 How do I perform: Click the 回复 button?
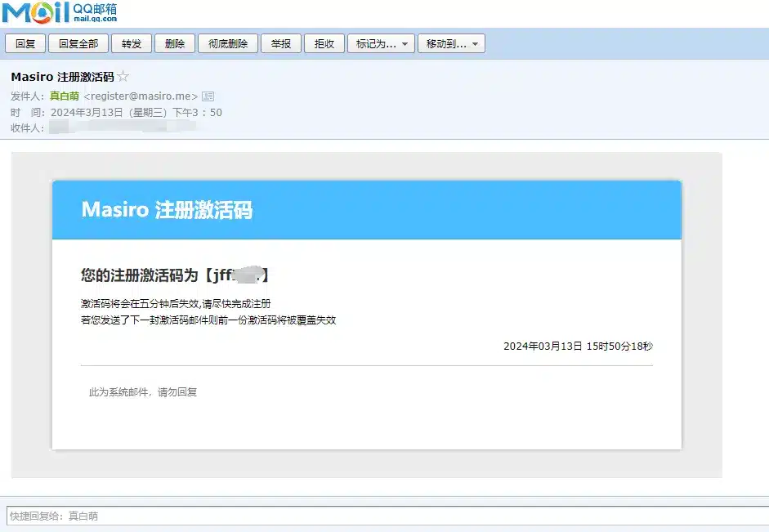point(25,44)
